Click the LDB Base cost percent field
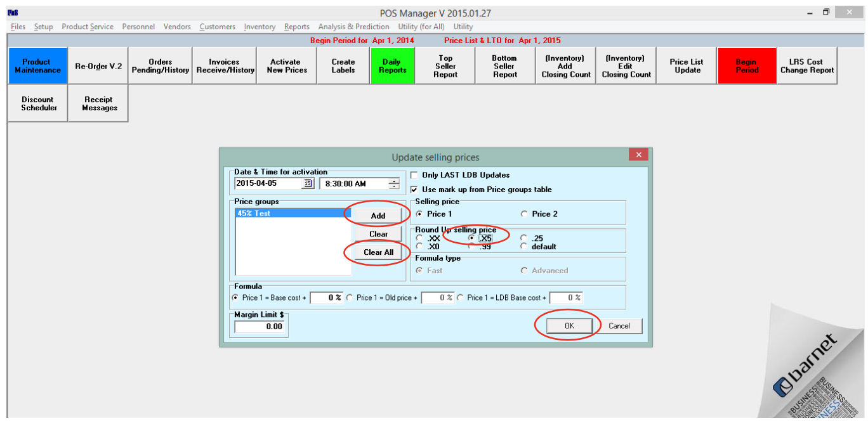 point(566,297)
